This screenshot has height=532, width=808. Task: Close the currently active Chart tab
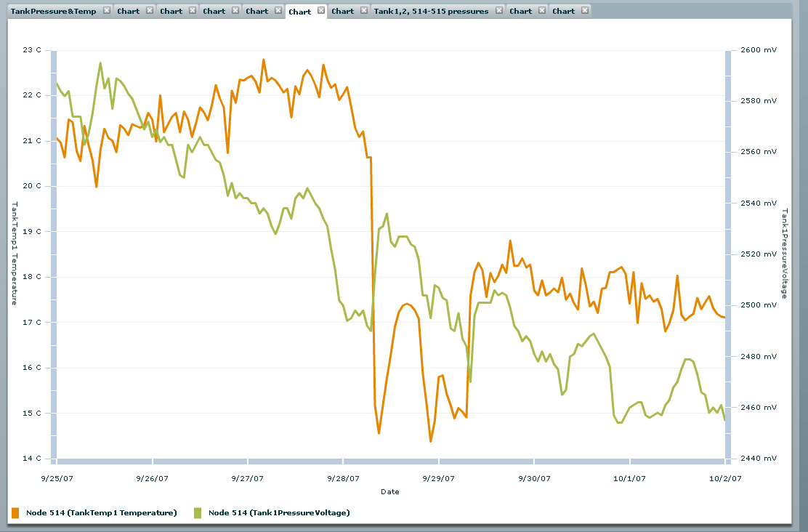click(x=321, y=11)
